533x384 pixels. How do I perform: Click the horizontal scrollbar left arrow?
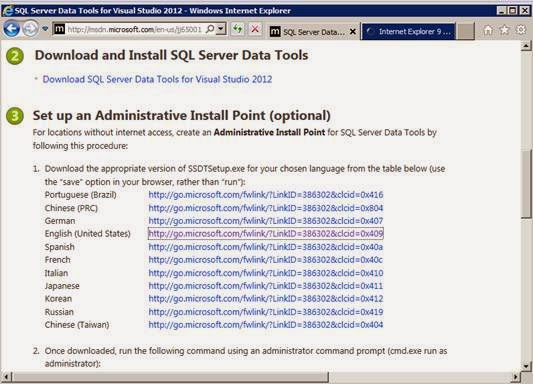coord(6,377)
